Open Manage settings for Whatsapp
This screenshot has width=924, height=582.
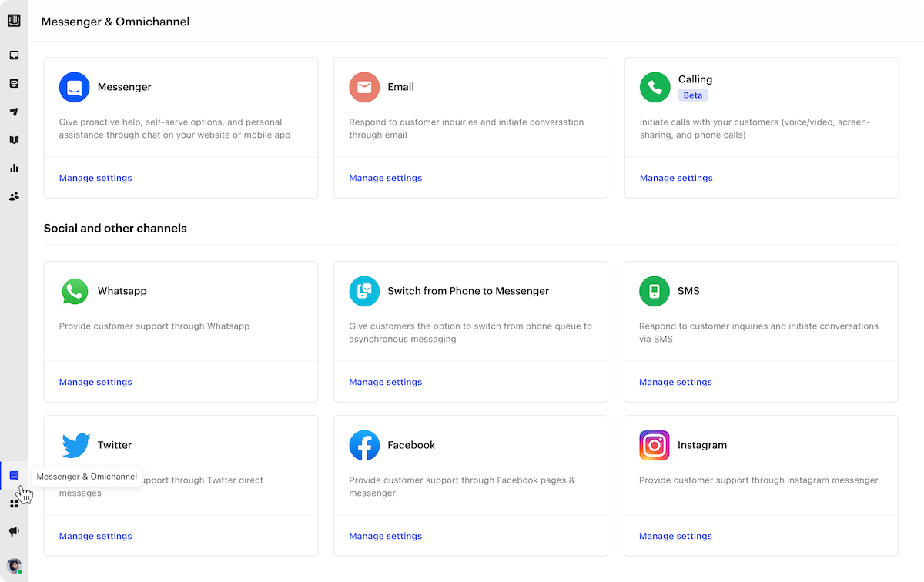click(95, 382)
